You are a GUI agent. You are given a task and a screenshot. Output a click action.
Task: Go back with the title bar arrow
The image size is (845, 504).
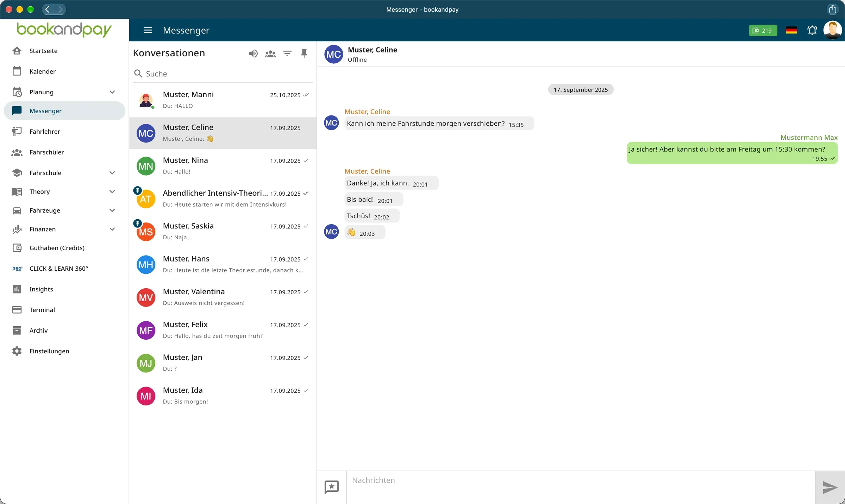[x=48, y=9]
